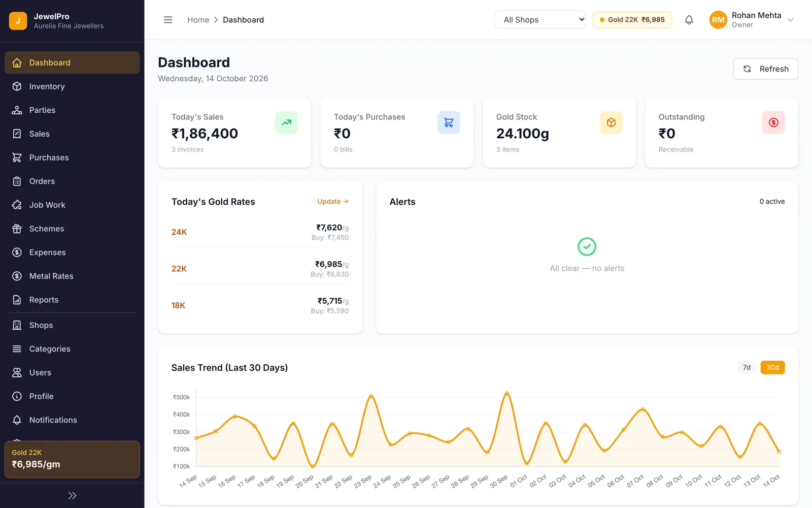The height and width of the screenshot is (508, 812).
Task: Click the Job Work puzzle icon
Action: (17, 205)
